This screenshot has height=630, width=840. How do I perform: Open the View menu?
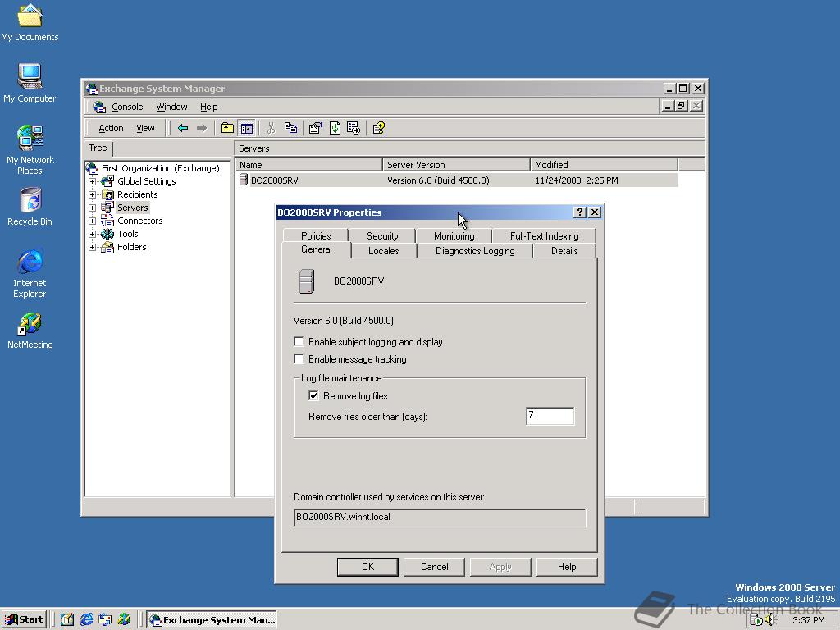pos(145,128)
